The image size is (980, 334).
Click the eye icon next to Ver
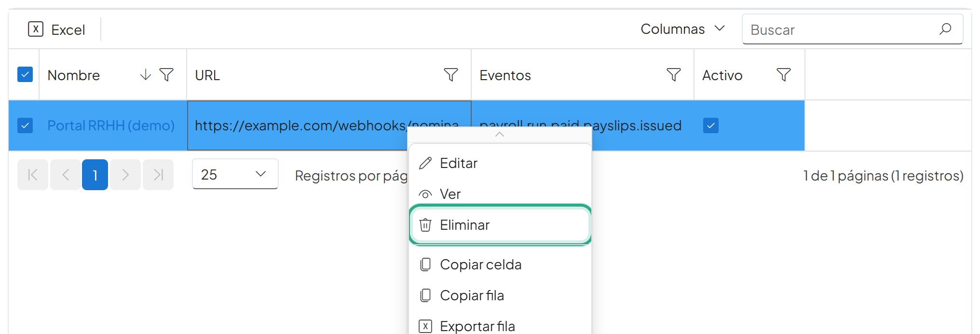pyautogui.click(x=425, y=194)
